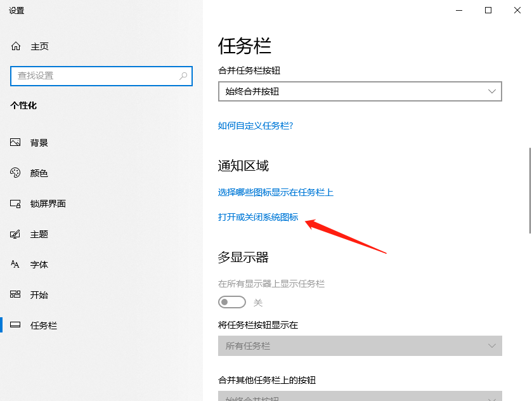Open the 合并任务栏按钮 dropdown
The image size is (532, 401).
click(x=359, y=91)
